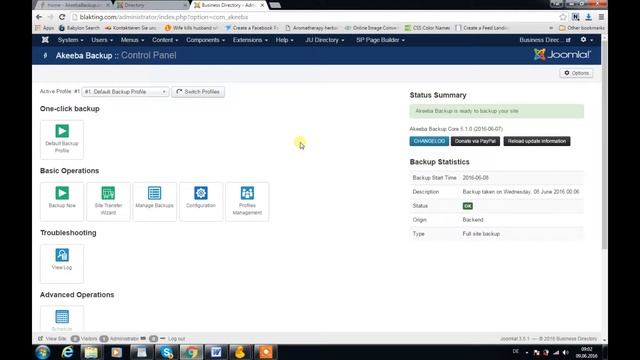640x360 pixels.
Task: Open the Help menu
Action: [284, 40]
